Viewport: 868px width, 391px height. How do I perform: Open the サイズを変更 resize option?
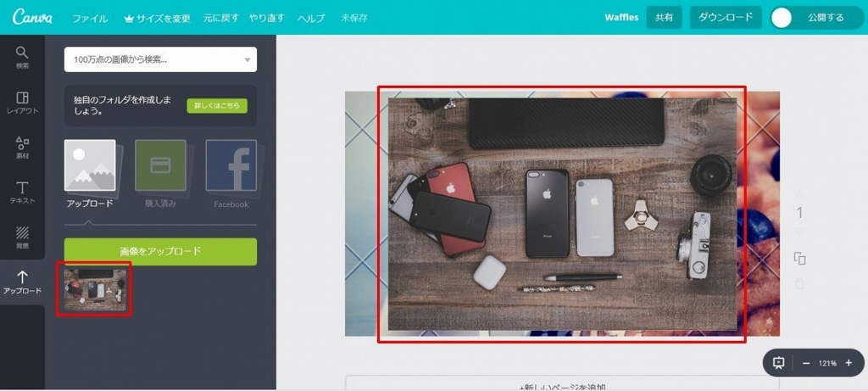tap(157, 19)
